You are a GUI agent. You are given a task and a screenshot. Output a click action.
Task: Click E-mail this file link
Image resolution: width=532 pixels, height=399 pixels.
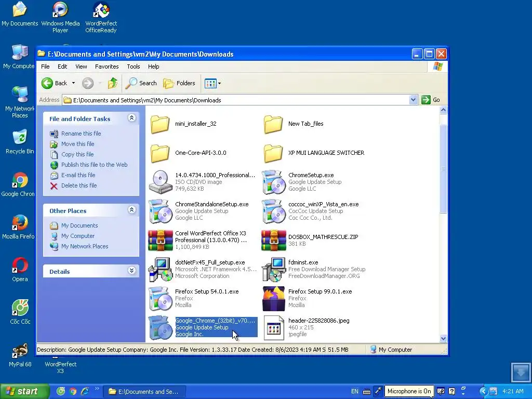point(78,175)
